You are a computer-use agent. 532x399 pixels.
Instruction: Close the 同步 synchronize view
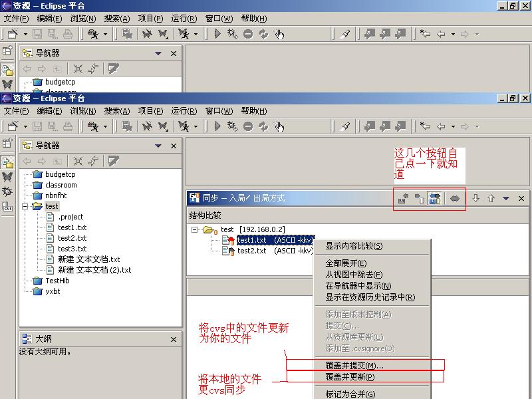pyautogui.click(x=521, y=198)
